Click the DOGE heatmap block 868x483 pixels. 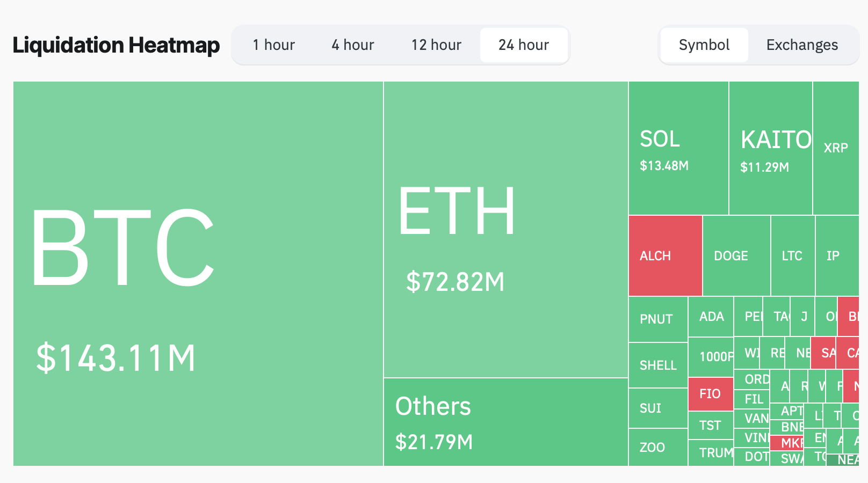[736, 256]
